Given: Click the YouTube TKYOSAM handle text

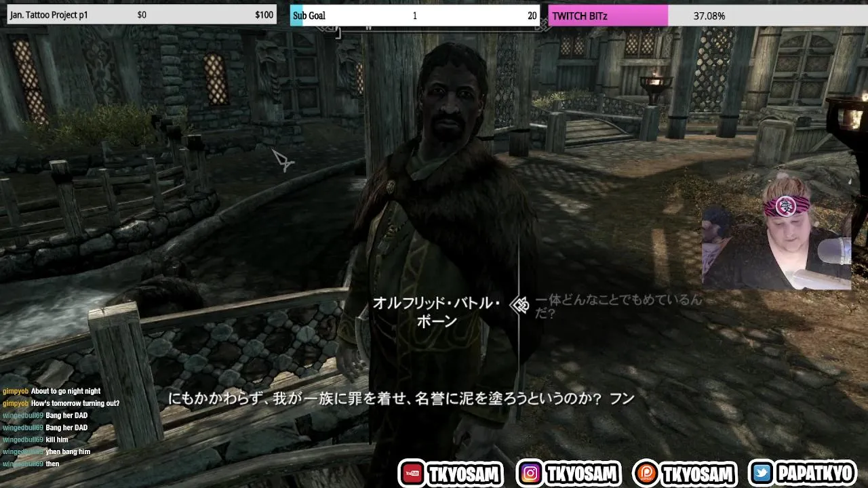Looking at the screenshot, I should pos(464,474).
